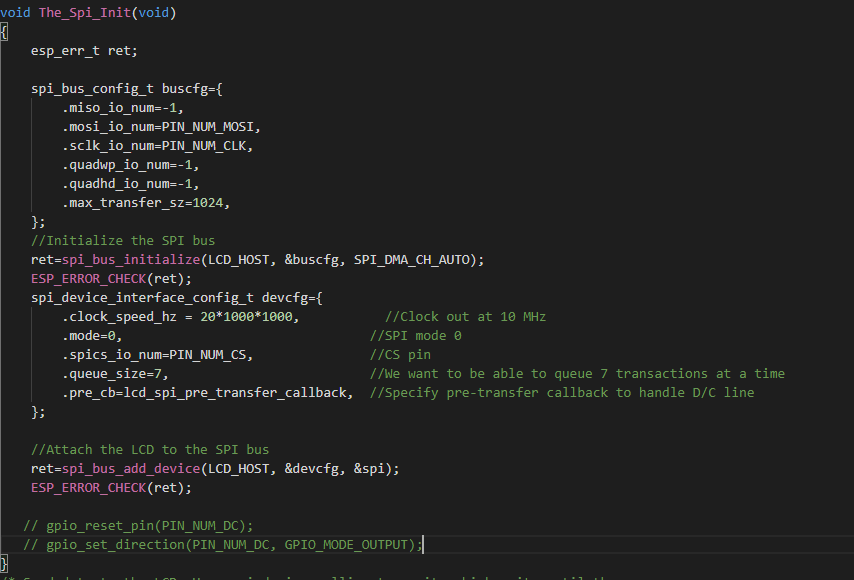Image resolution: width=854 pixels, height=580 pixels.
Task: Click the comment about queueing 7 transactions
Action: point(577,374)
